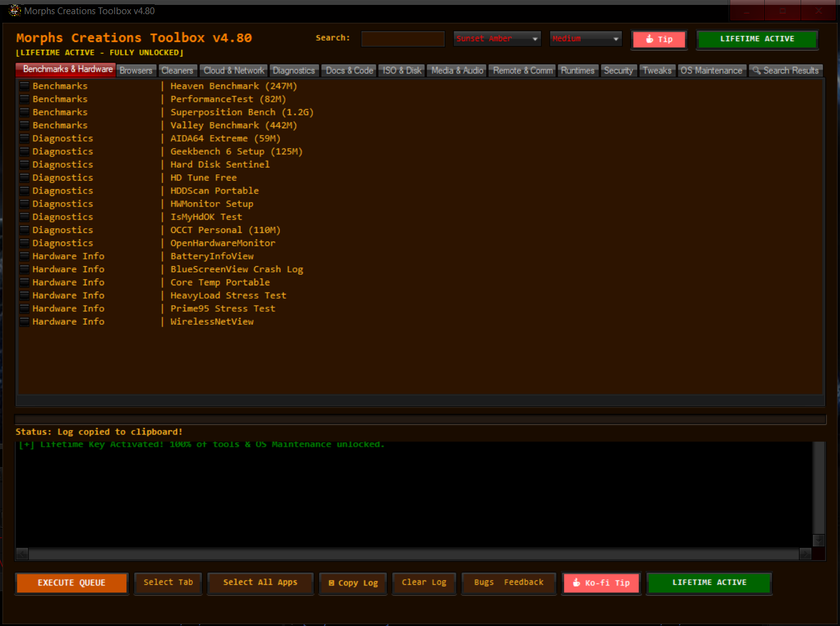Focus the Search input field
Screen dimensions: 840x626
(402, 39)
